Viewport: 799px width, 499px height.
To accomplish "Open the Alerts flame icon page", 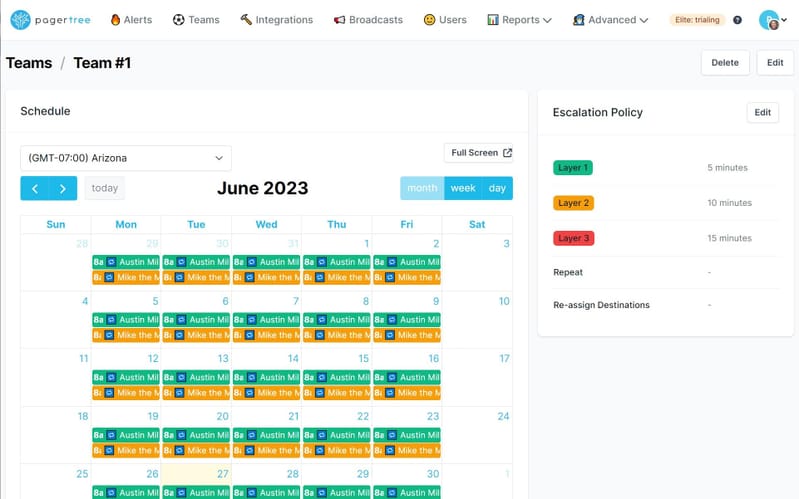I will tap(115, 19).
